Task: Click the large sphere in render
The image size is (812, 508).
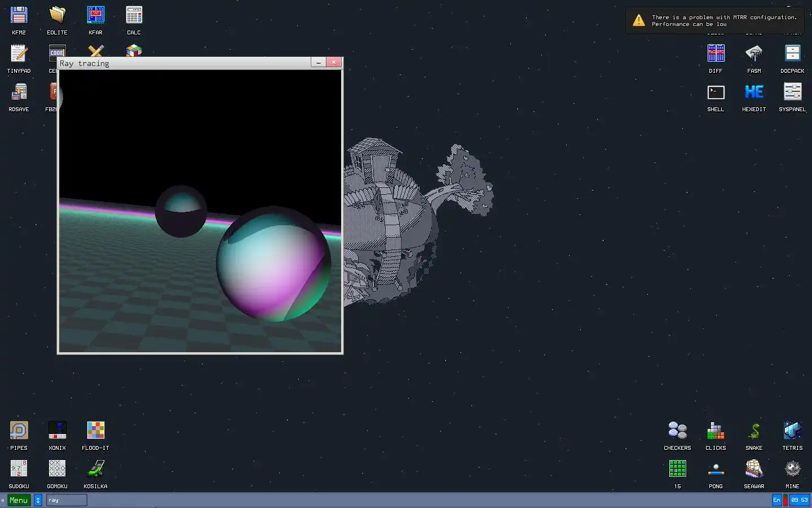Action: click(273, 264)
